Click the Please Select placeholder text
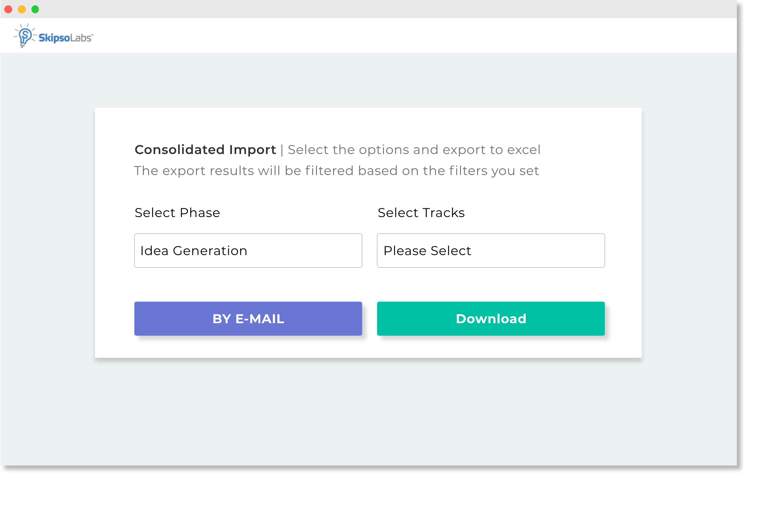This screenshot has width=772, height=532. coord(427,251)
